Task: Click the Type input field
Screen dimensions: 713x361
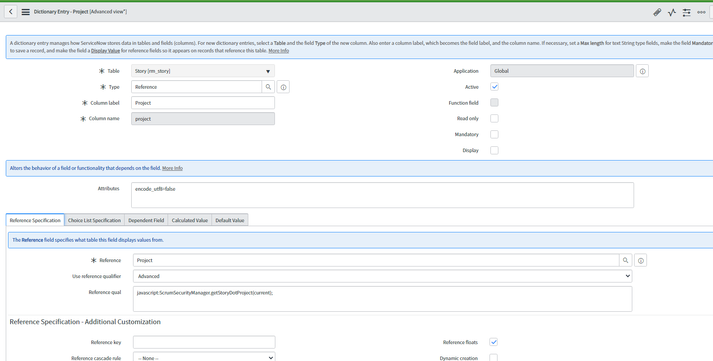Action: point(196,87)
